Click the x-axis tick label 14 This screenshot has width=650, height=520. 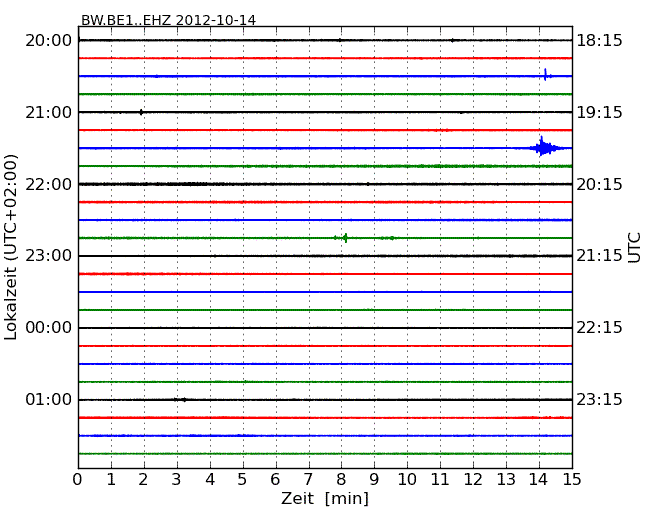tap(538, 480)
